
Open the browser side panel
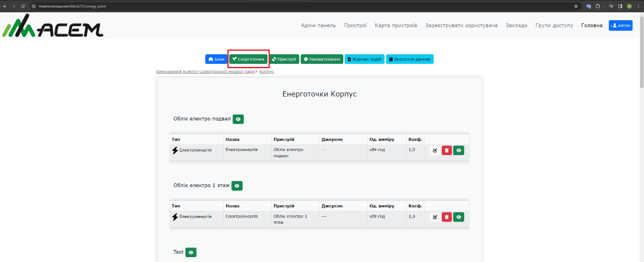620,6
